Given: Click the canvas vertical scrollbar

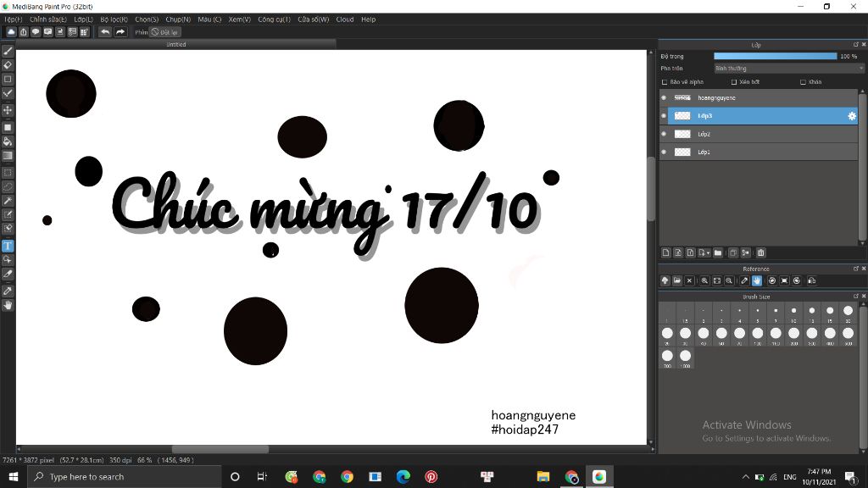Looking at the screenshot, I should (x=650, y=190).
